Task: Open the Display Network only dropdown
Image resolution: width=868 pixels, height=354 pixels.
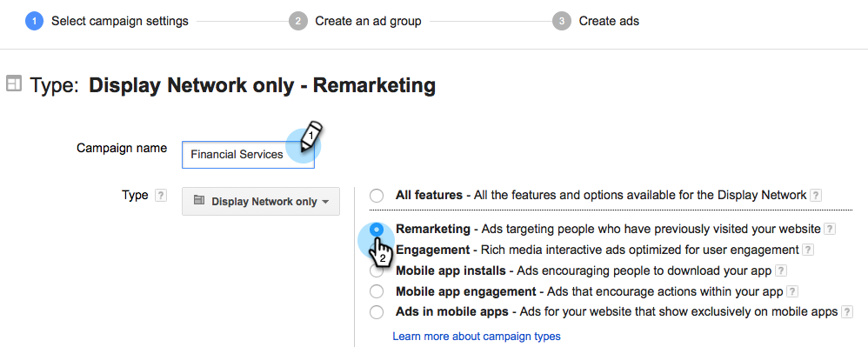Action: pyautogui.click(x=261, y=201)
